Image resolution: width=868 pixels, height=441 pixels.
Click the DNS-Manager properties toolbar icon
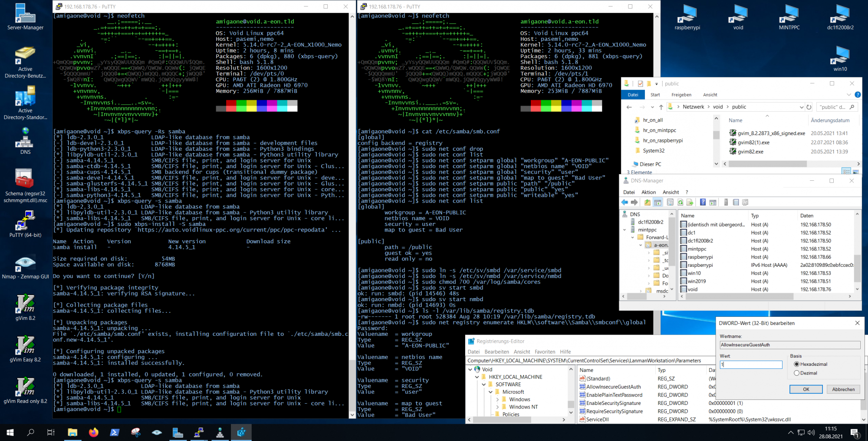click(670, 202)
